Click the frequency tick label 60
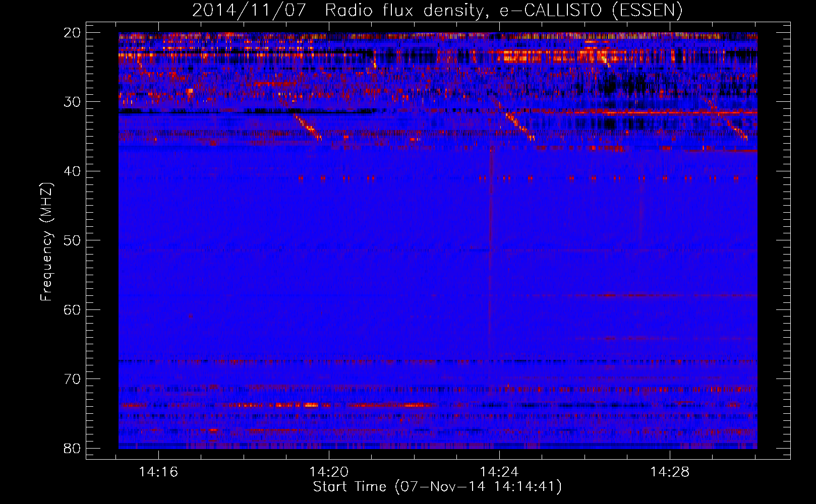Viewport: 816px width, 504px height. pos(73,309)
